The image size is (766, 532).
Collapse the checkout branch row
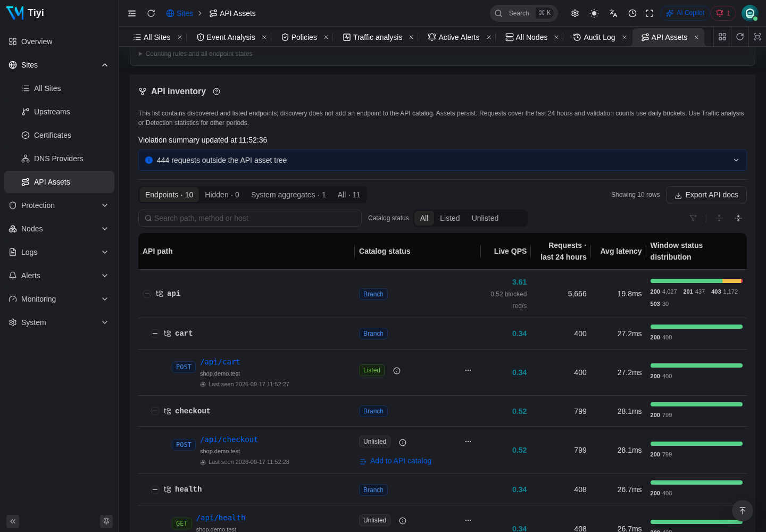(x=155, y=411)
